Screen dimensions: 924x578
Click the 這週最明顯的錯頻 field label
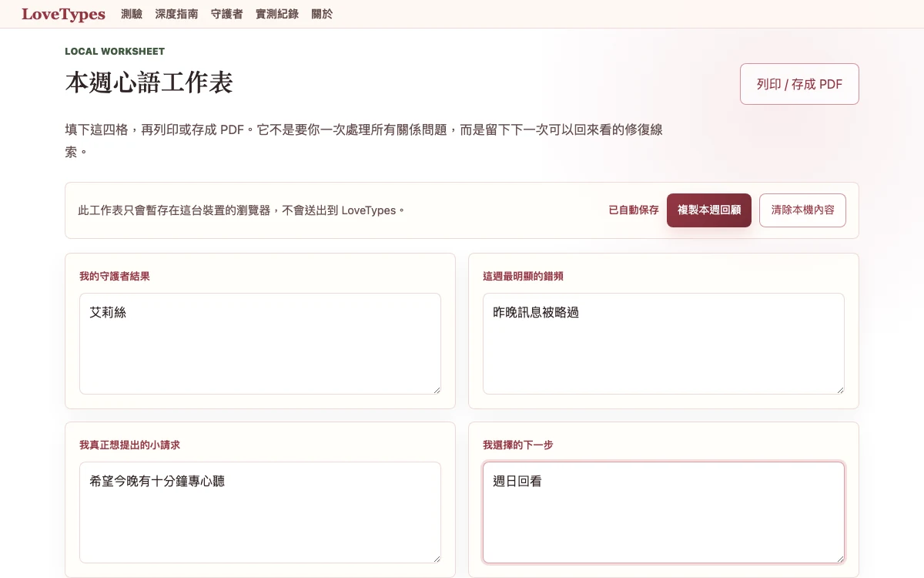coord(523,277)
